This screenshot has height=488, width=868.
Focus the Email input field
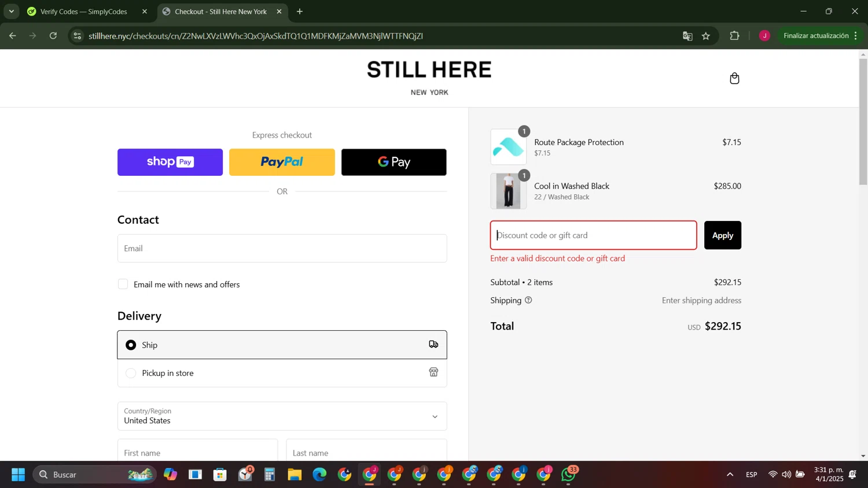click(x=282, y=248)
